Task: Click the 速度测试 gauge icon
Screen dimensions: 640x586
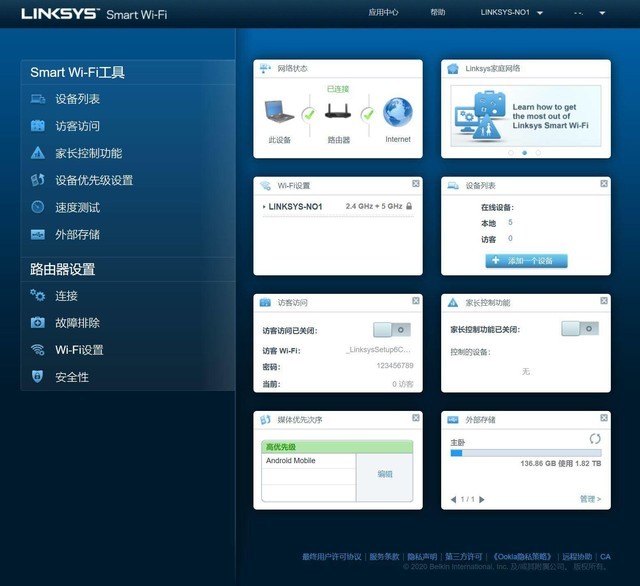Action: [x=38, y=207]
